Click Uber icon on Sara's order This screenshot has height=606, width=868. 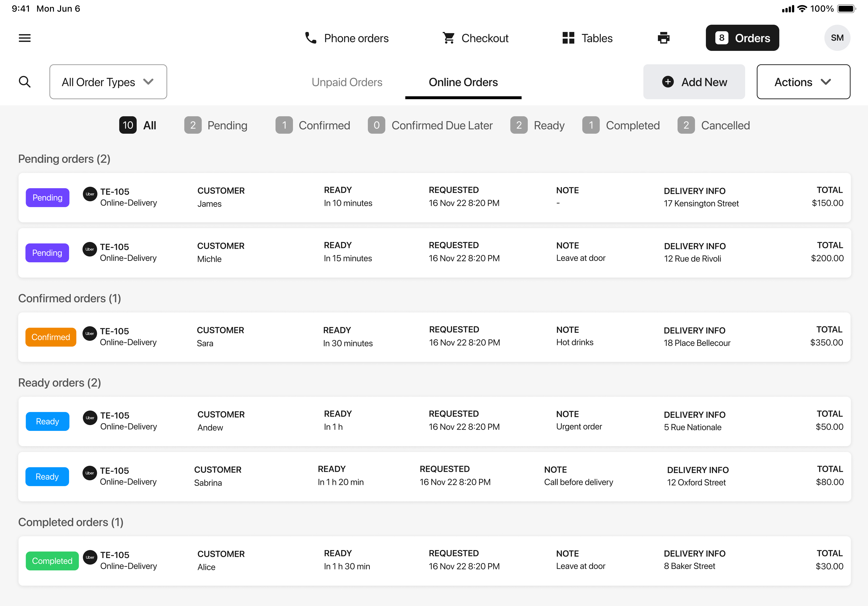point(90,334)
